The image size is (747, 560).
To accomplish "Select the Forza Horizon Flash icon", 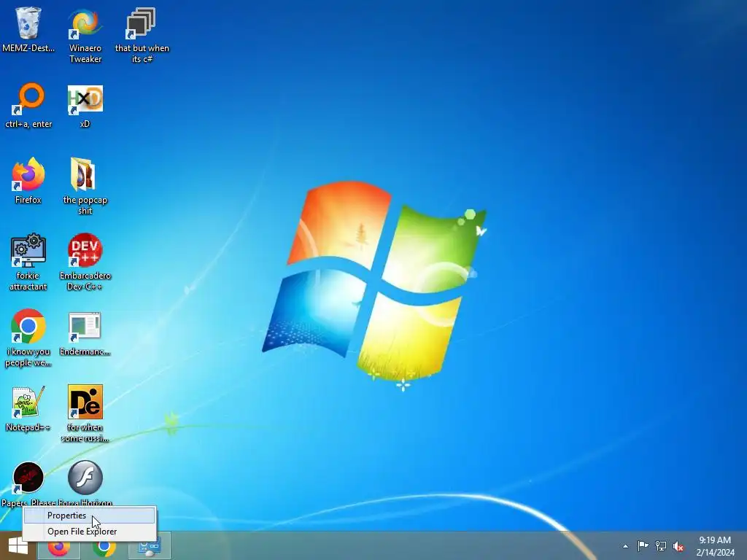I will pyautogui.click(x=85, y=483).
